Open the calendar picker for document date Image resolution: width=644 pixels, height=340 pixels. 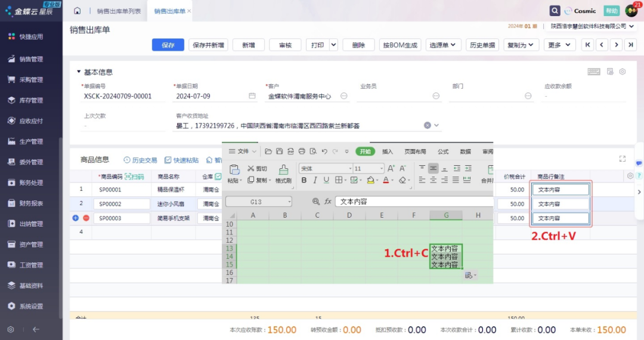tap(252, 96)
